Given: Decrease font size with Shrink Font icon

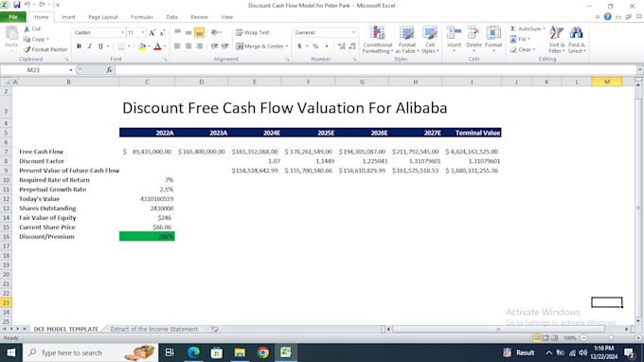Looking at the screenshot, I should (x=162, y=32).
